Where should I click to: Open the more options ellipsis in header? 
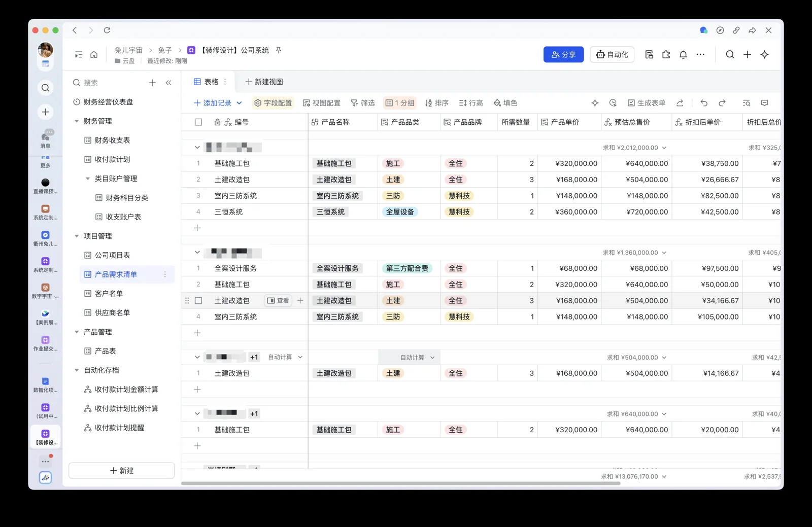[x=700, y=55]
